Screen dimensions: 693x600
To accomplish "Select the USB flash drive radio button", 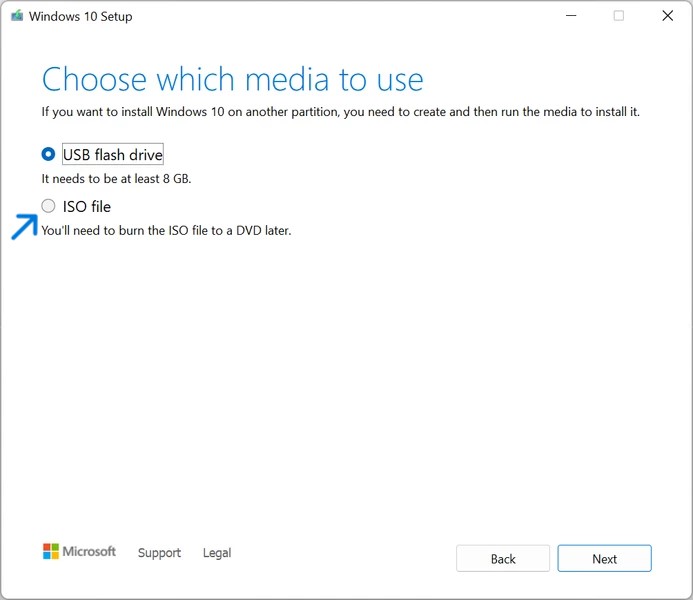I will pos(48,154).
